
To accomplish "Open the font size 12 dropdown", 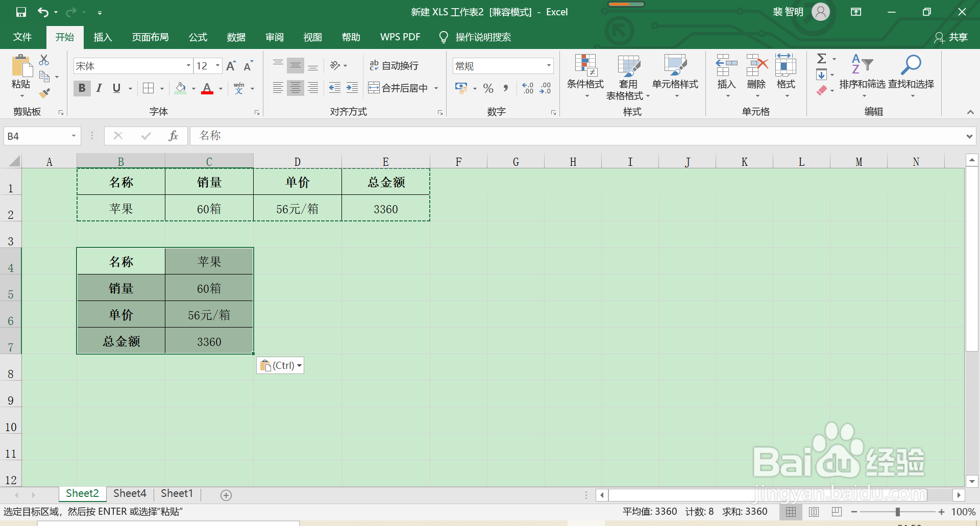I will coord(218,66).
